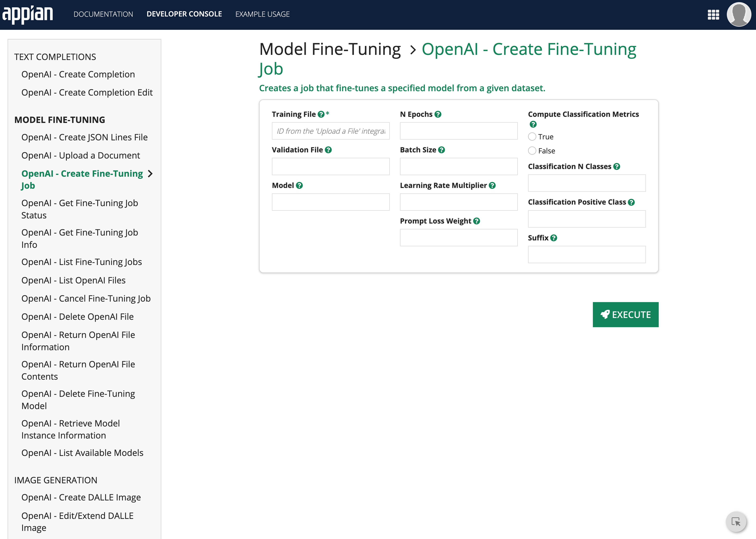The image size is (756, 539).
Task: Show help for Classification N Classes
Action: click(617, 167)
